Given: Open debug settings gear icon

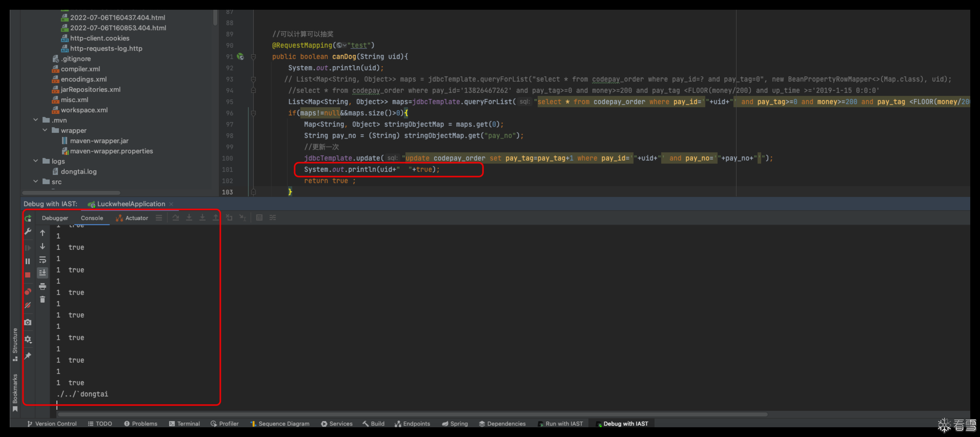Looking at the screenshot, I should coord(28,339).
